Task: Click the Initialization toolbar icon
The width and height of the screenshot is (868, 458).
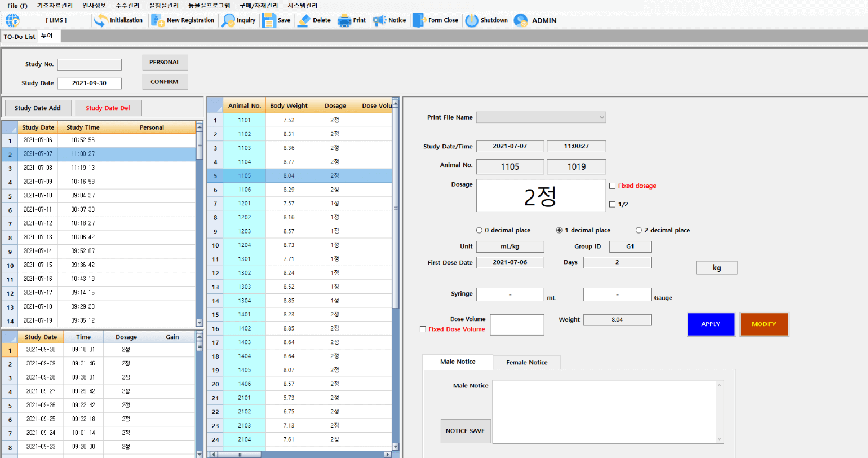Action: (x=101, y=20)
